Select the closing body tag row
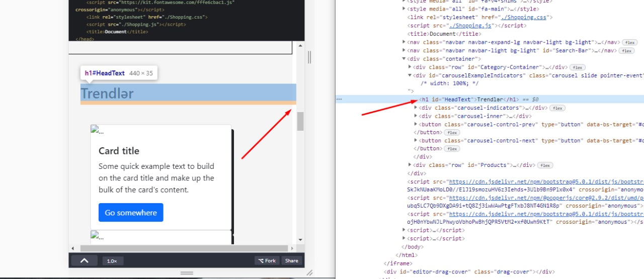This screenshot has width=644, height=279. [413, 247]
